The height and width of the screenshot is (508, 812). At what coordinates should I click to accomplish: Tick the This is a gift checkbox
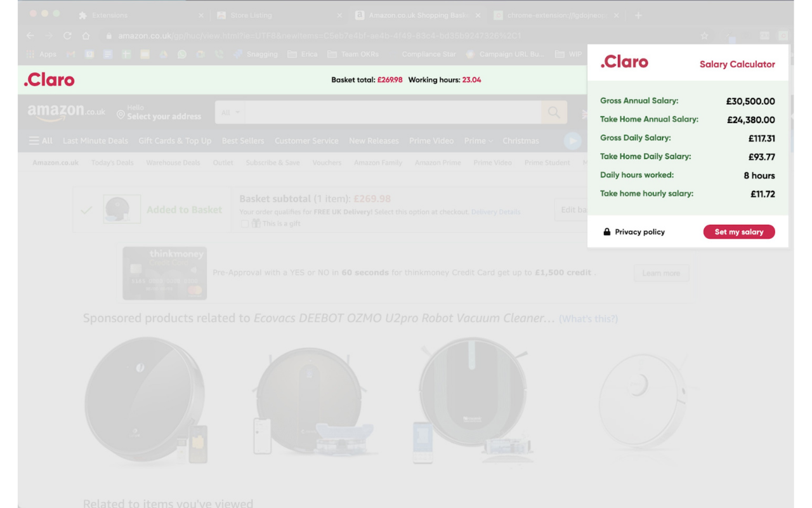(x=244, y=224)
